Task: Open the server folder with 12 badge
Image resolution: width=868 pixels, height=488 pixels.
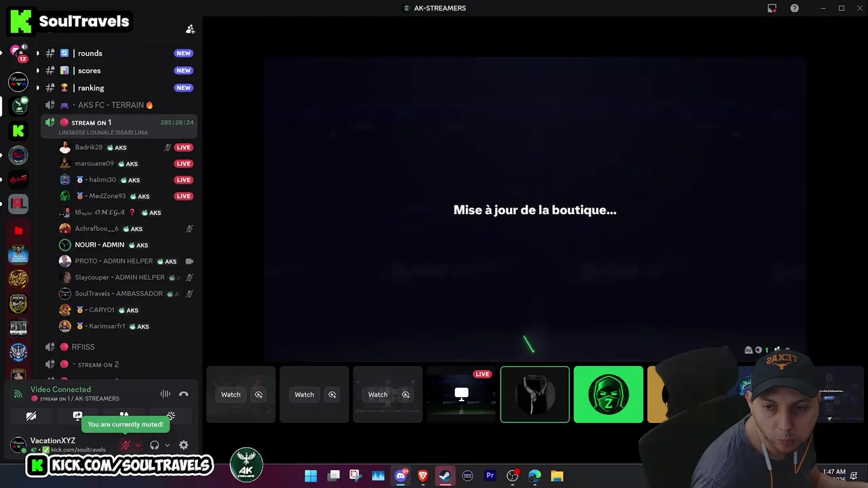Action: point(18,53)
